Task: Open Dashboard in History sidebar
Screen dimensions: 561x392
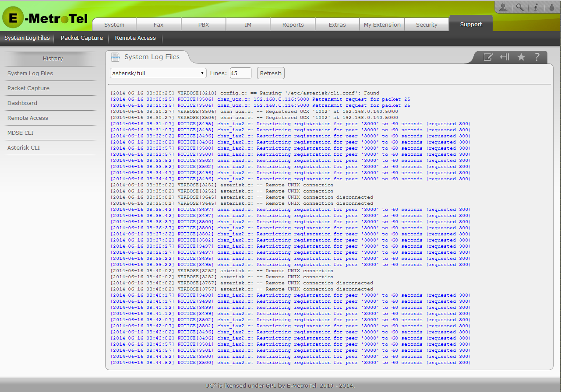Action: [50, 103]
